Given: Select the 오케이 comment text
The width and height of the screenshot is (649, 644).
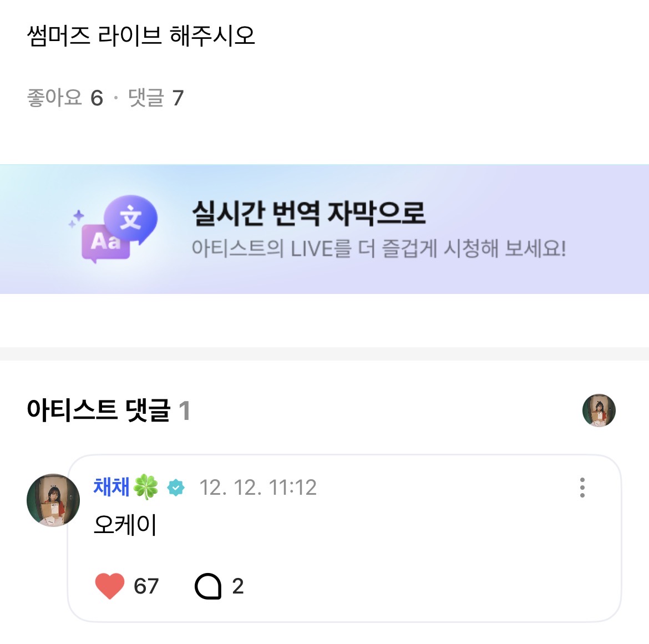Looking at the screenshot, I should [125, 524].
